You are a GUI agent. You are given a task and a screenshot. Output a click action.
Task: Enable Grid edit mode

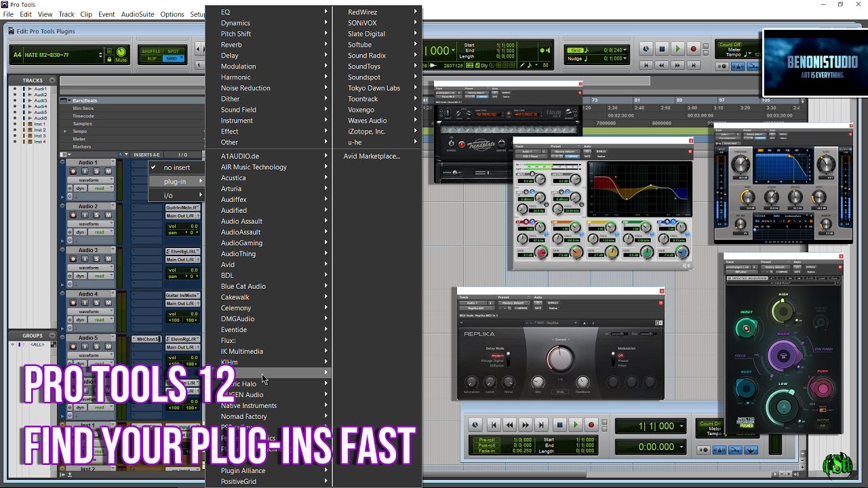pyautogui.click(x=172, y=58)
